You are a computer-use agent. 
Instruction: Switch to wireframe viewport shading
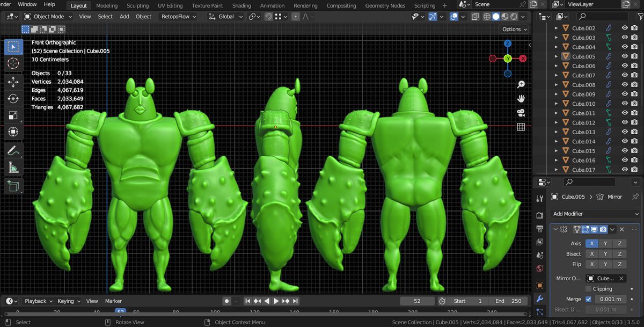click(486, 17)
